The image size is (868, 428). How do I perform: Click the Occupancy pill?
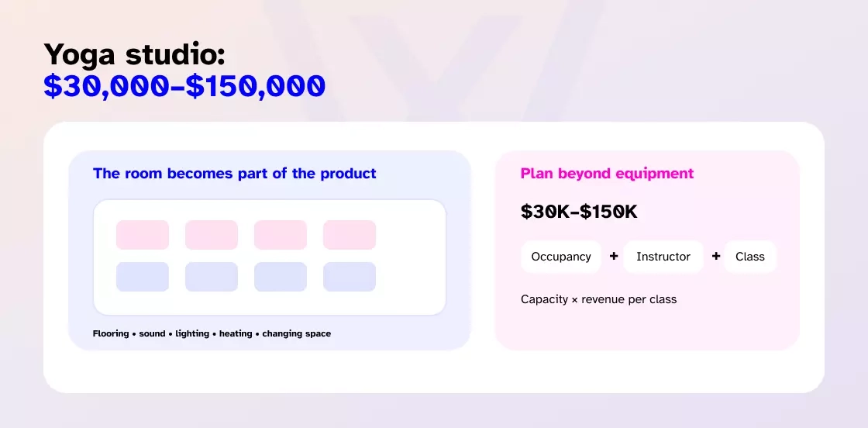point(561,257)
